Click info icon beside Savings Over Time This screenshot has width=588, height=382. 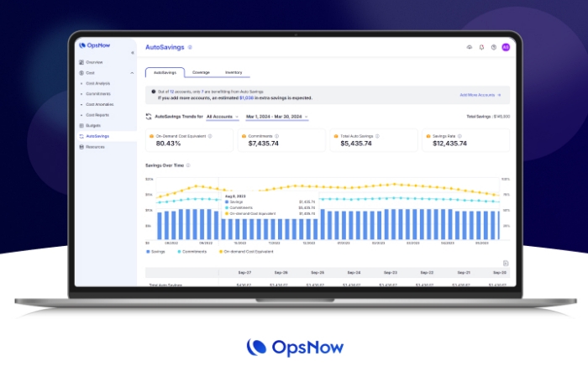pos(188,165)
